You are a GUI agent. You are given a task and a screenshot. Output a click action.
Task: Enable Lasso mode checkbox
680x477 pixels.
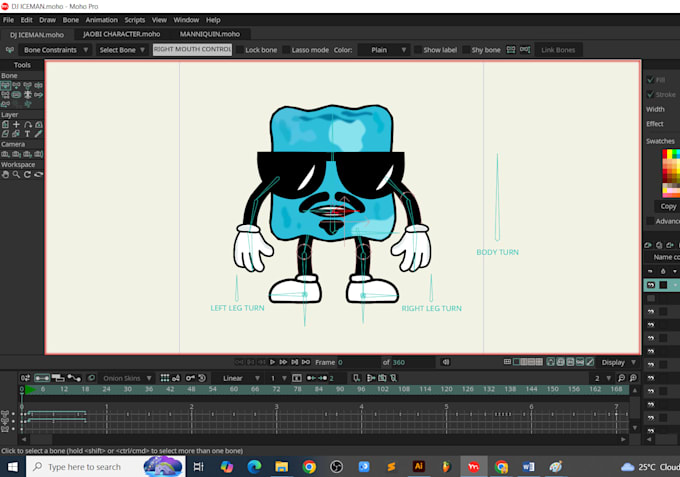pyautogui.click(x=286, y=50)
